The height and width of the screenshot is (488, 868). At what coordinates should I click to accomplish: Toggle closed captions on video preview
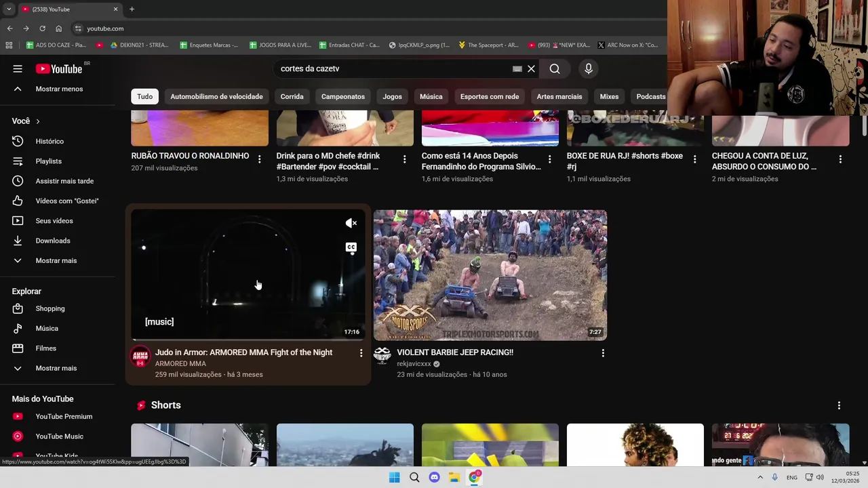[351, 247]
